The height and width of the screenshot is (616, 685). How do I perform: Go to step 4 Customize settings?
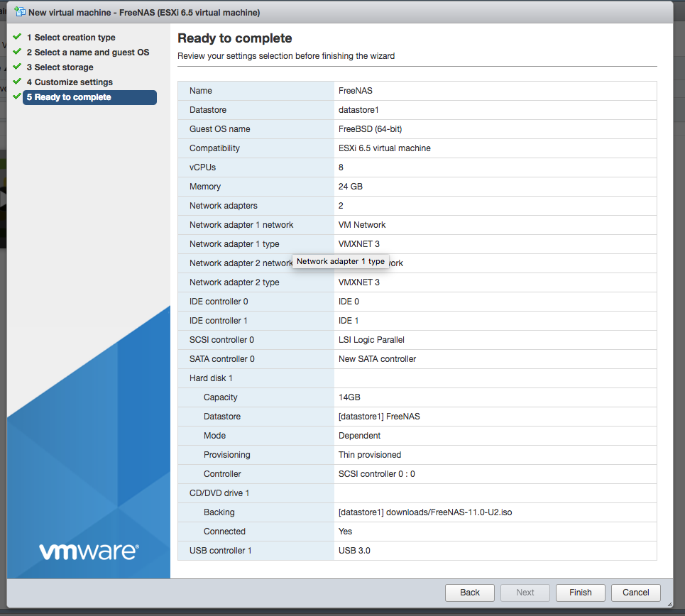coord(70,82)
